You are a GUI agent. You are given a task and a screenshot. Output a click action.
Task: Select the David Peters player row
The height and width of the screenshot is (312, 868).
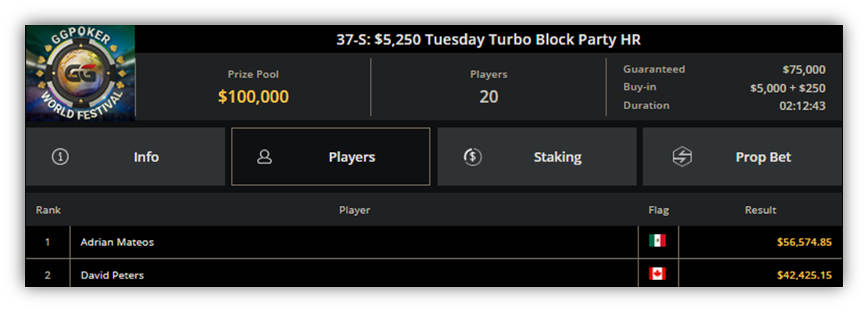(x=434, y=273)
